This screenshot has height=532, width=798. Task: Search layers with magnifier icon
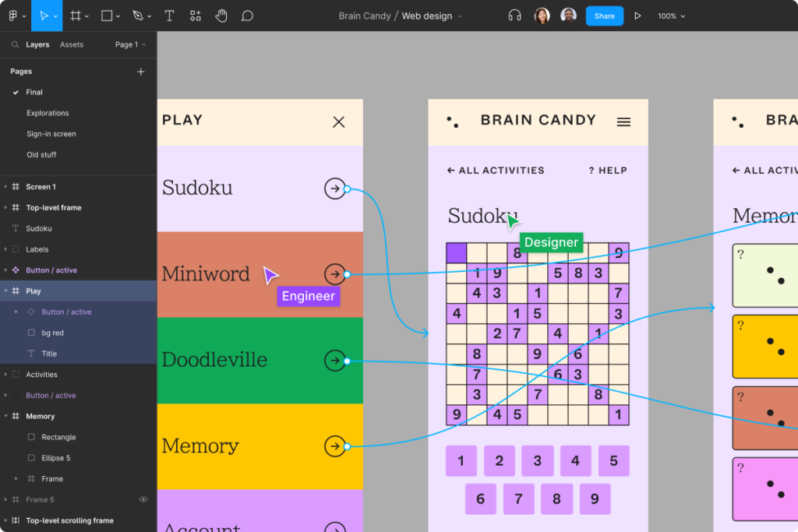(x=16, y=44)
